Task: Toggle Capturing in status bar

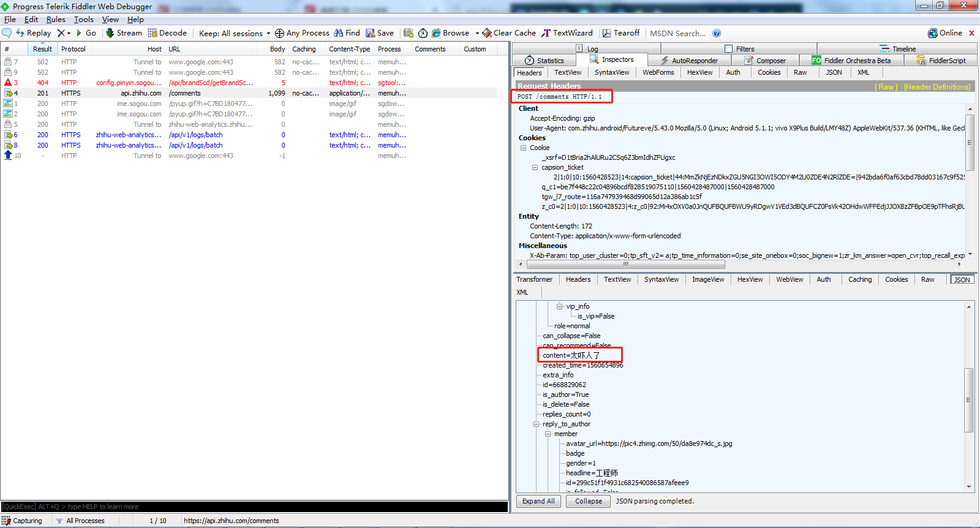Action: [22, 521]
